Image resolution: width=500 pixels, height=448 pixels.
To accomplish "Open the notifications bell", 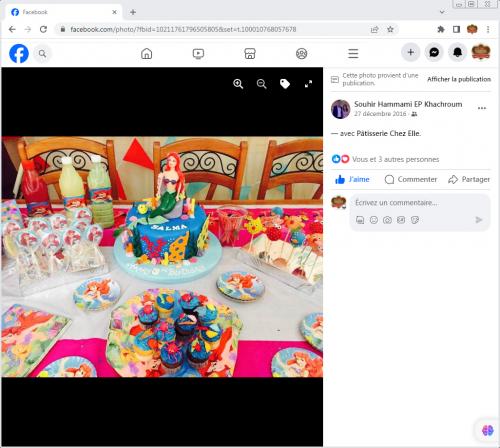I will (x=457, y=52).
